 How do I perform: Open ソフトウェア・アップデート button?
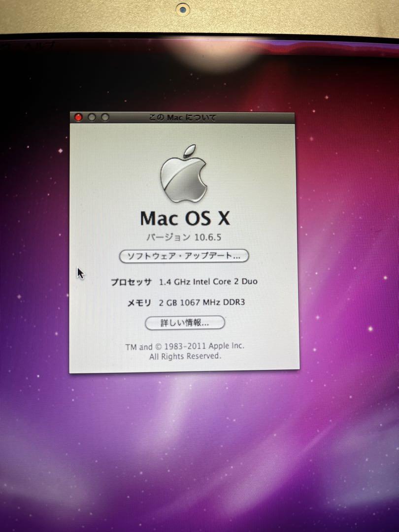(x=184, y=256)
